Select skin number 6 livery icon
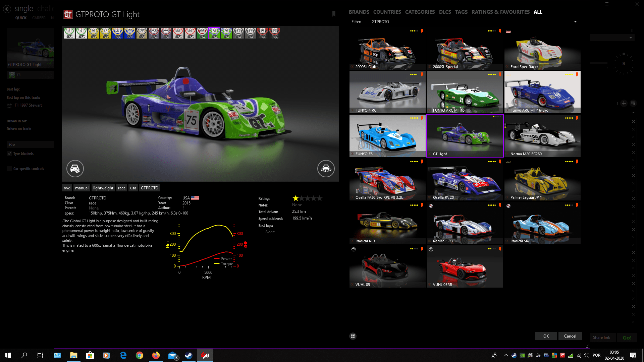 point(82,33)
